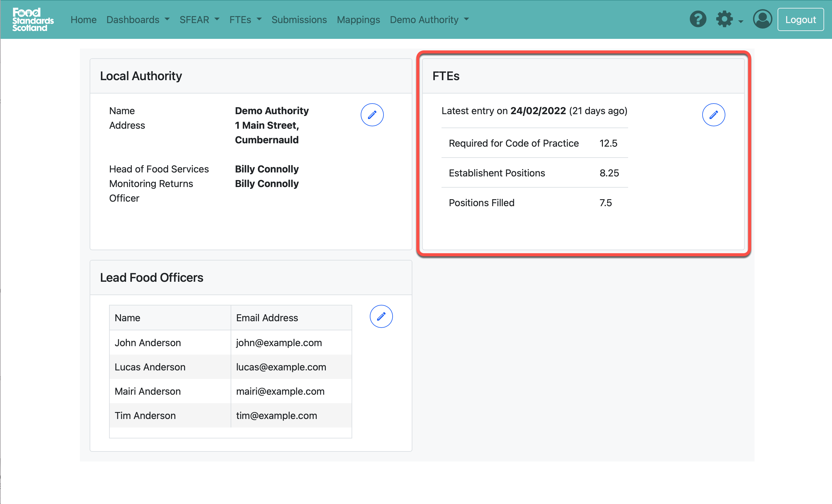Click Positions Filled row label
This screenshot has width=832, height=504.
482,203
